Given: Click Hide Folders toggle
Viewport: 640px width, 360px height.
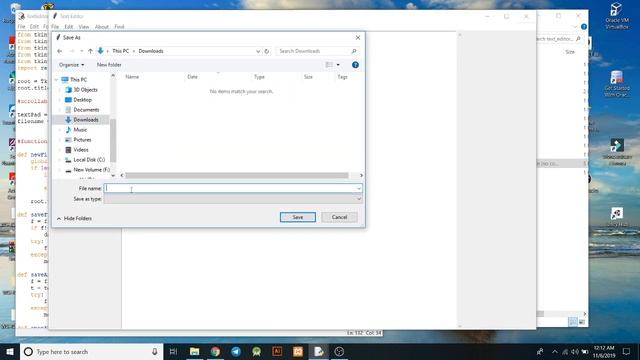Looking at the screenshot, I should (74, 218).
